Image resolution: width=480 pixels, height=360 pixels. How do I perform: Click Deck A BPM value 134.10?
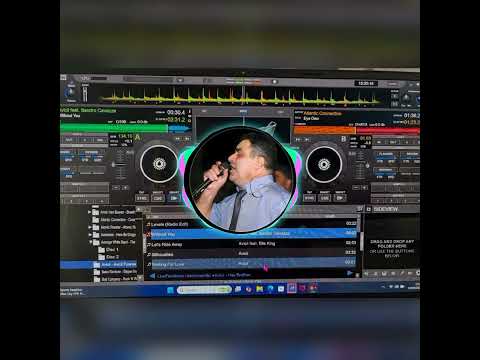point(125,136)
